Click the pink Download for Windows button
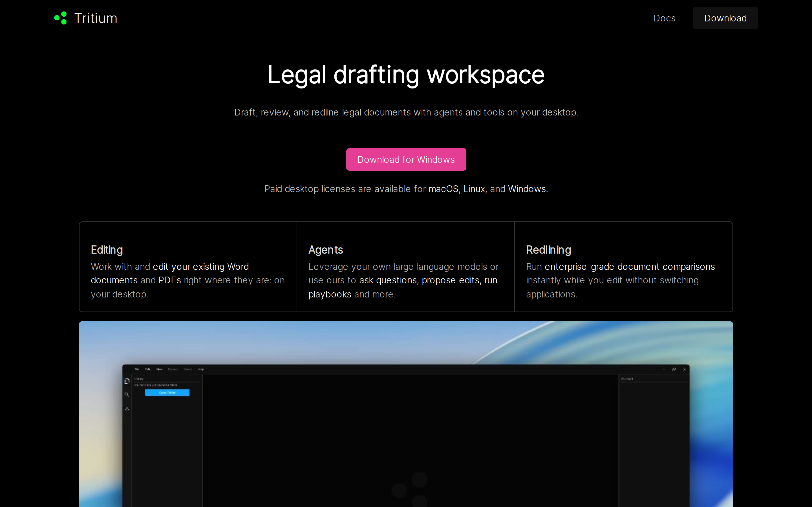This screenshot has height=507, width=812. pyautogui.click(x=406, y=159)
